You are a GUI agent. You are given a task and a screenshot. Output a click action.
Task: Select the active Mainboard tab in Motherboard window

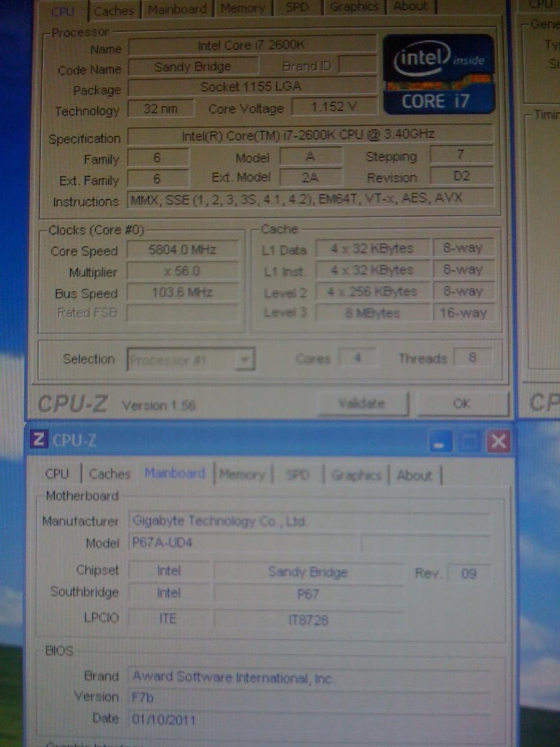(175, 473)
